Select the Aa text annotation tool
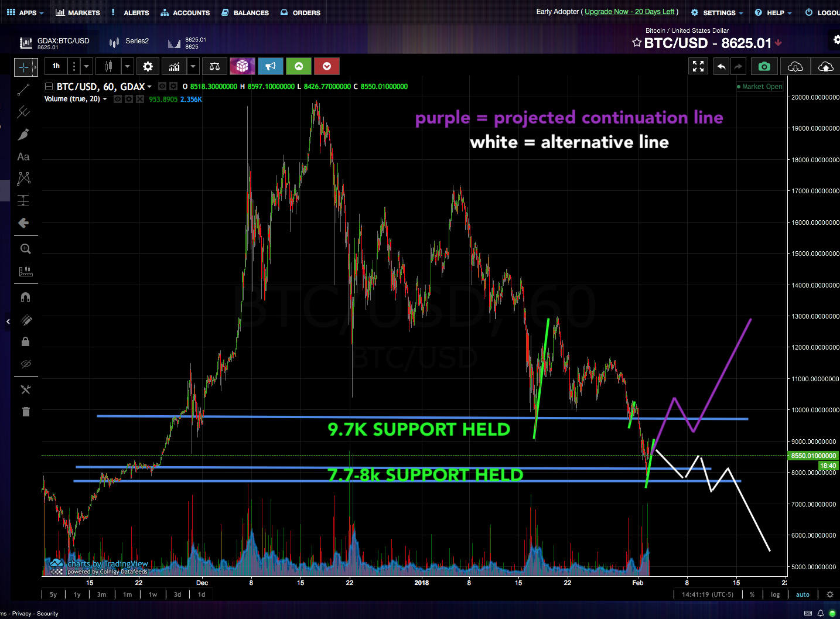 click(x=23, y=157)
